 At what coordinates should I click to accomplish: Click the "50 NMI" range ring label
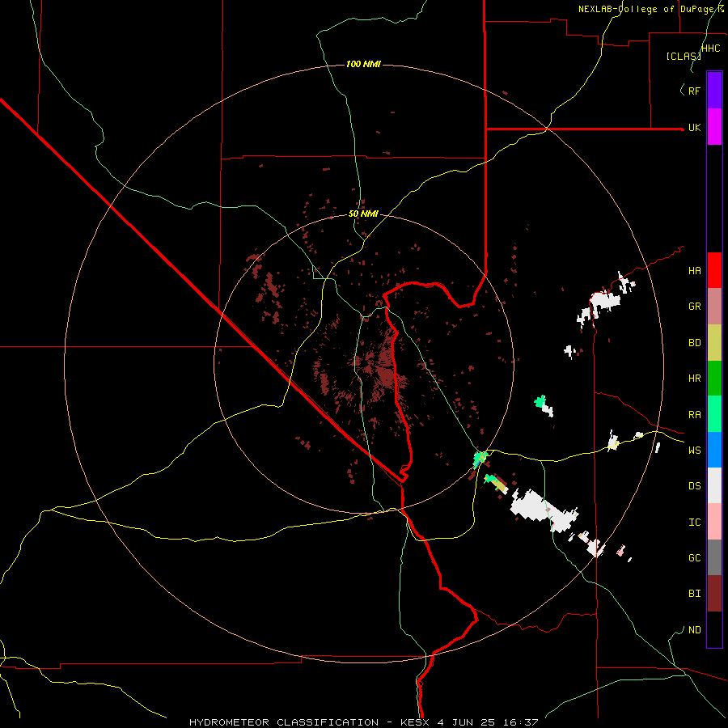pos(363,214)
